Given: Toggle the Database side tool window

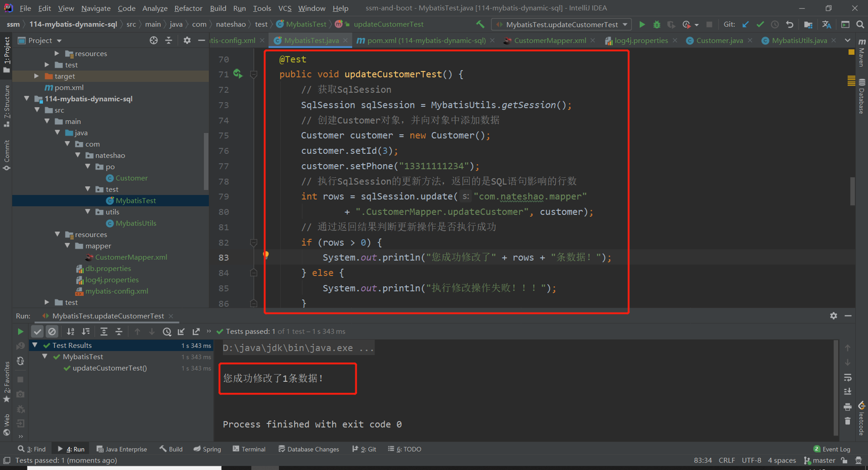Looking at the screenshot, I should tap(861, 96).
